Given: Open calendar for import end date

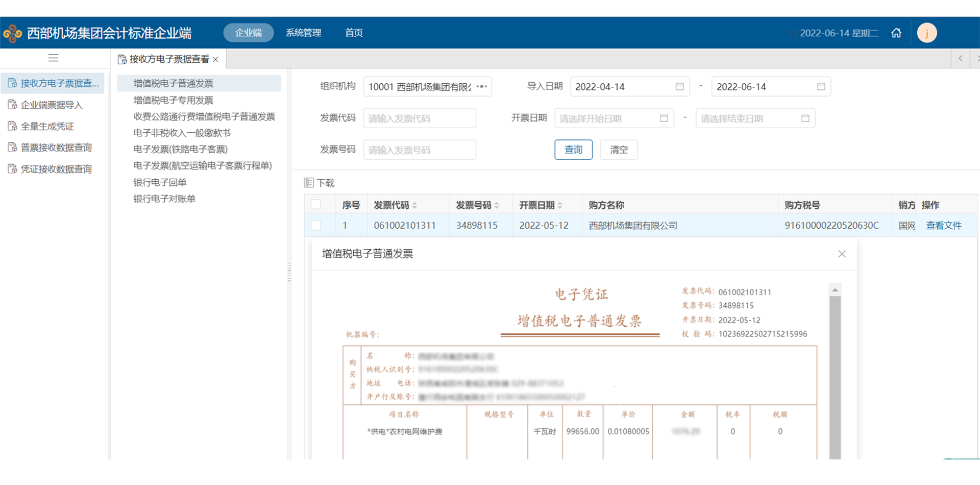Looking at the screenshot, I should (821, 87).
